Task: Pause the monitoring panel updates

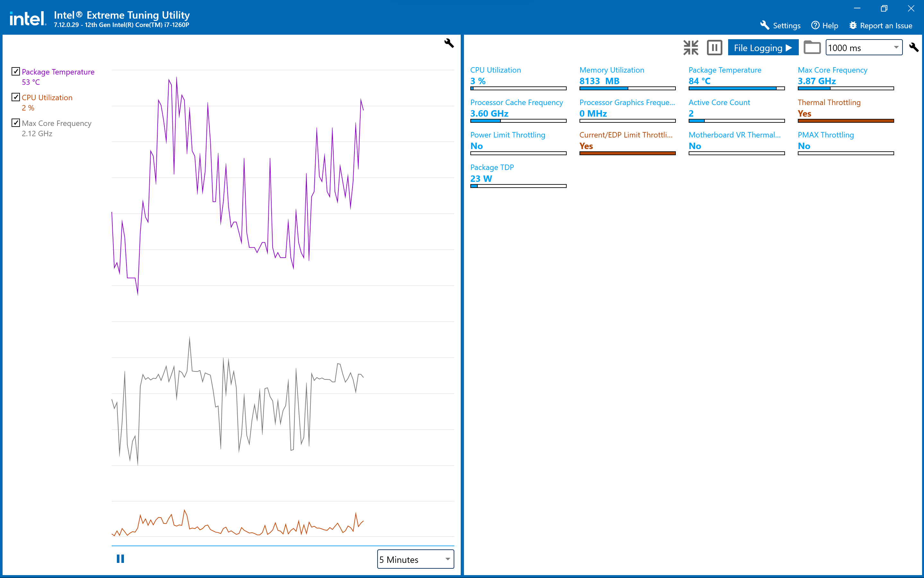Action: [x=714, y=48]
